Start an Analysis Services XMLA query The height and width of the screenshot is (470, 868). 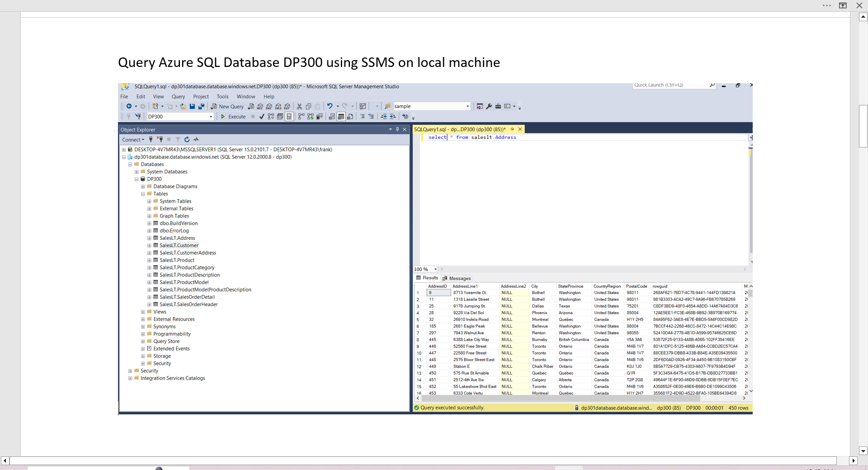coord(278,106)
